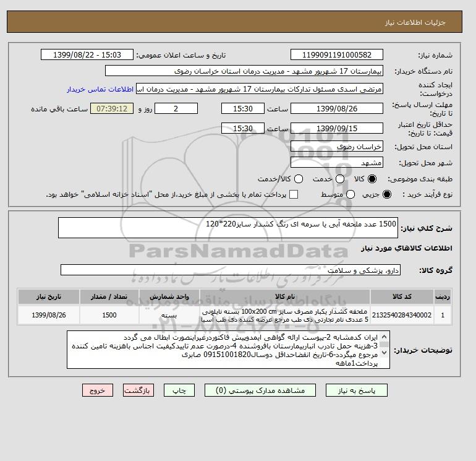This screenshot has width=476, height=461.
Task: Click the unit cell بسته
Action: point(169,315)
